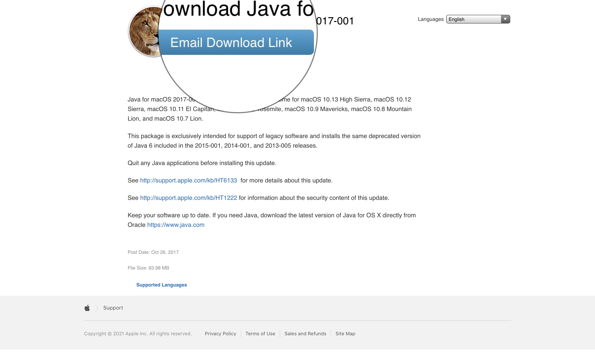595x364 pixels.
Task: Open the Terms of Use footer link
Action: (260, 334)
